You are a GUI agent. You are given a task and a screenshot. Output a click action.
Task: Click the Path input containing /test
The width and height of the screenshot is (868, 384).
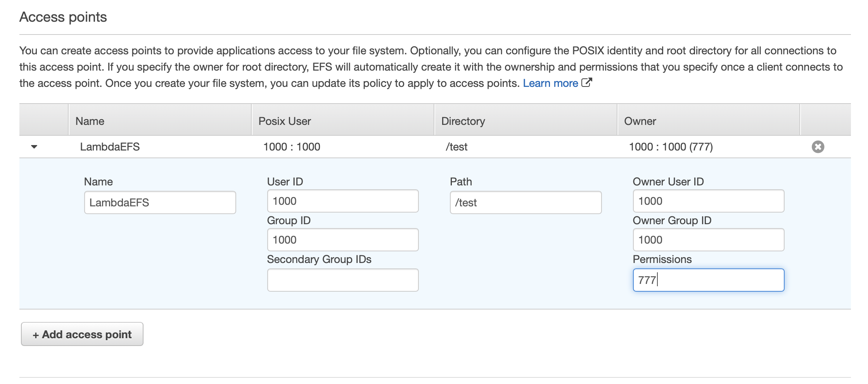coord(525,202)
